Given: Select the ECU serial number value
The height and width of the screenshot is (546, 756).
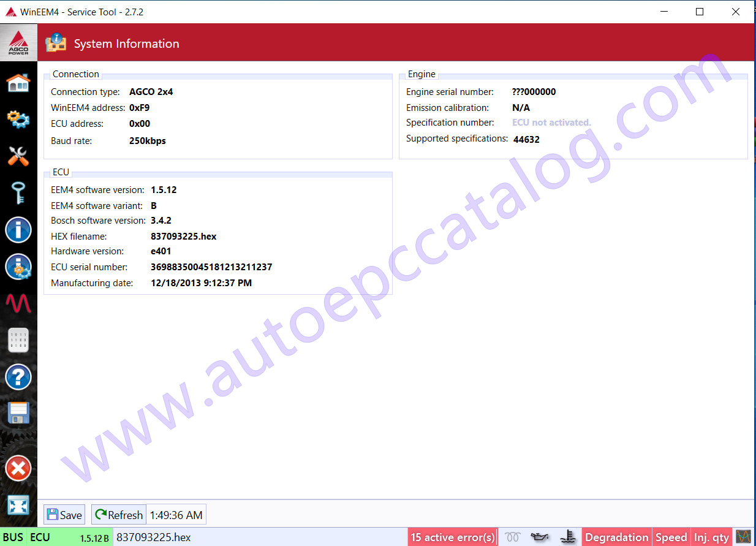Looking at the screenshot, I should coord(211,267).
